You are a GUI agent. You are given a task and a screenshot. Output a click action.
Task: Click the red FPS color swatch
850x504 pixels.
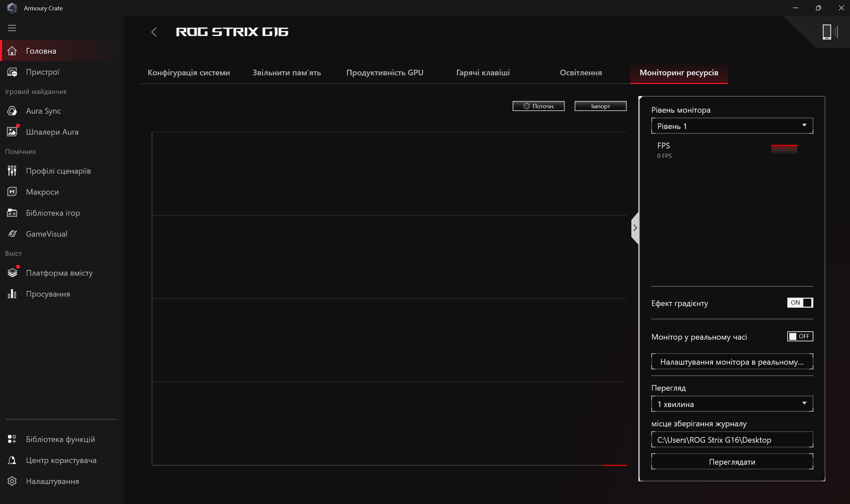[x=784, y=149]
